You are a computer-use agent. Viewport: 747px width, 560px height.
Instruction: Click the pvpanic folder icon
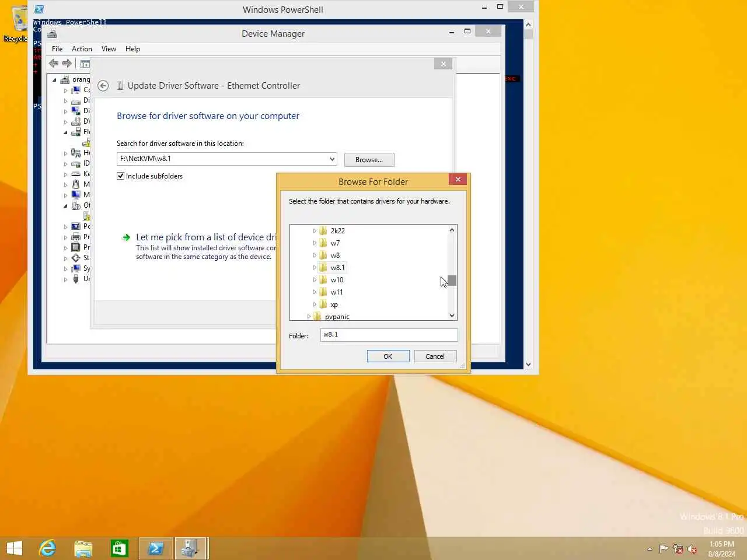coord(317,317)
